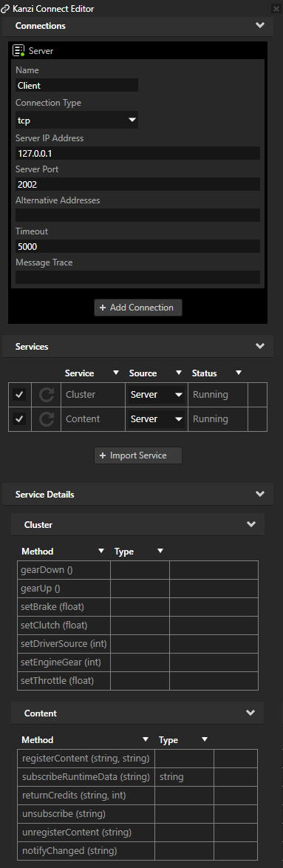283x868 pixels.
Task: Click the Server connection title
Action: click(41, 51)
